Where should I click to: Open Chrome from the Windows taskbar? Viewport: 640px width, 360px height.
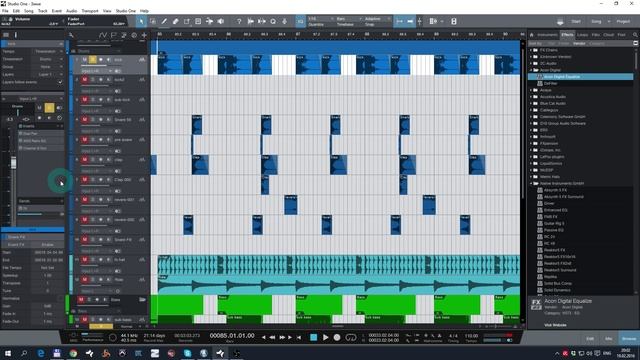pyautogui.click(x=73, y=353)
